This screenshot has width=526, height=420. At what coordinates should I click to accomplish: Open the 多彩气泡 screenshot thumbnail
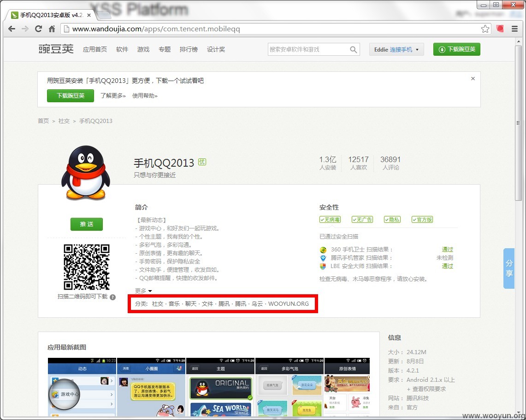(x=290, y=387)
